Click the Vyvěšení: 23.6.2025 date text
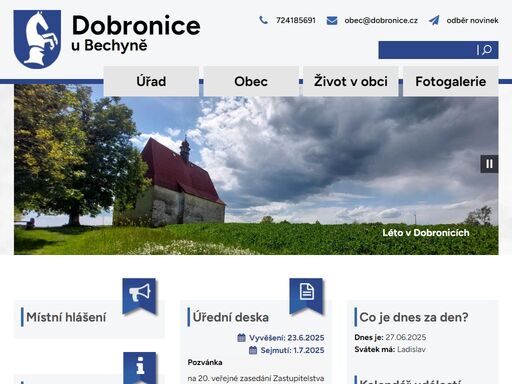This screenshot has height=384, width=512. 287,338
